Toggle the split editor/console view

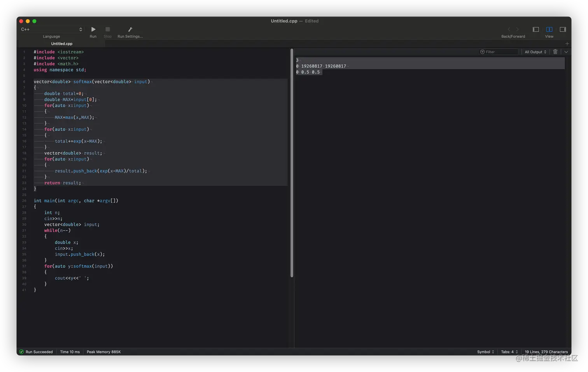pyautogui.click(x=549, y=30)
